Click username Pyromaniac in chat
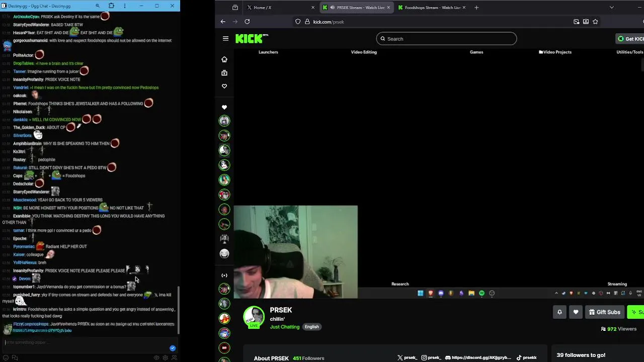 pyautogui.click(x=24, y=246)
